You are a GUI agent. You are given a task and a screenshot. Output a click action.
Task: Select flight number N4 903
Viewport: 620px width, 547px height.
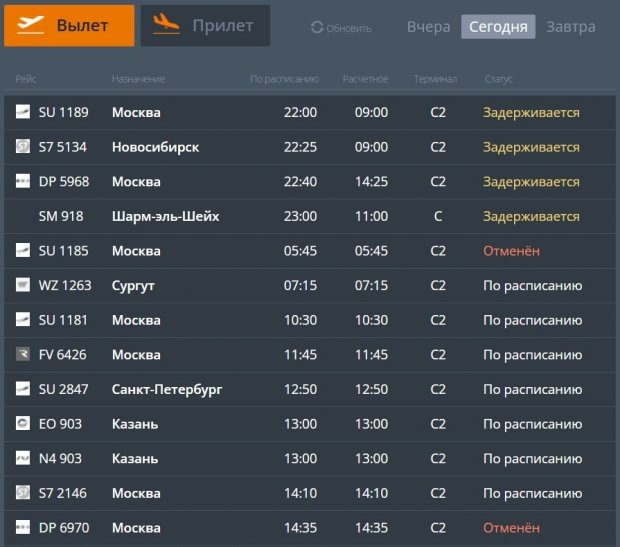(60, 458)
